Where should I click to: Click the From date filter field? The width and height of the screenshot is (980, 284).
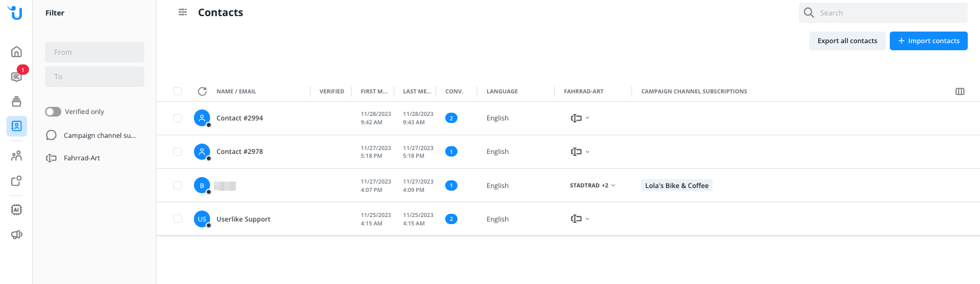point(95,52)
